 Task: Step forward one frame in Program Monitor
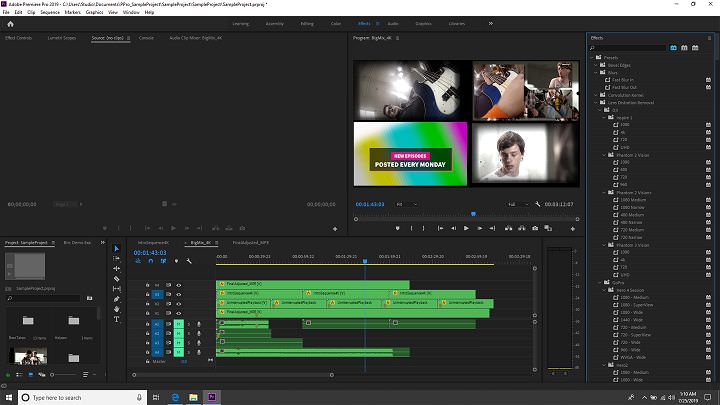(x=479, y=228)
